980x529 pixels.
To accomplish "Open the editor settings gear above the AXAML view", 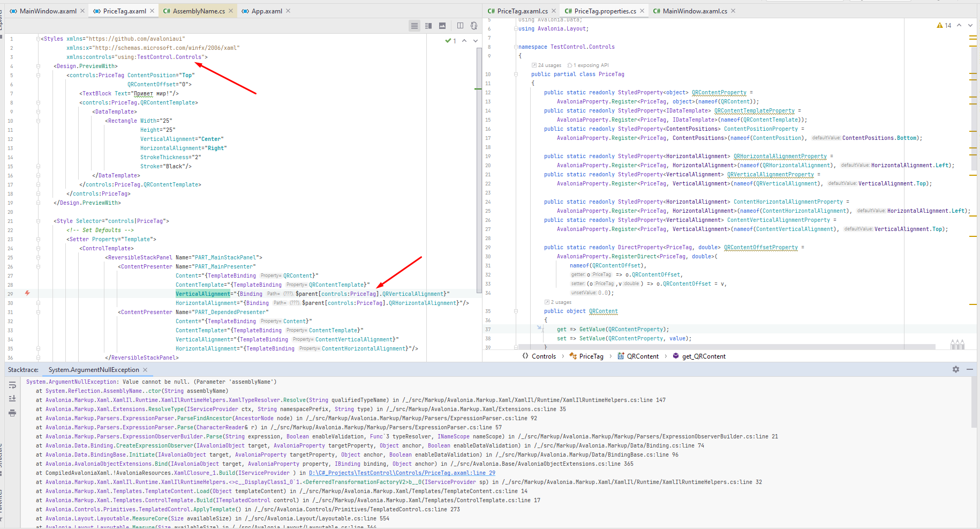I will (474, 25).
